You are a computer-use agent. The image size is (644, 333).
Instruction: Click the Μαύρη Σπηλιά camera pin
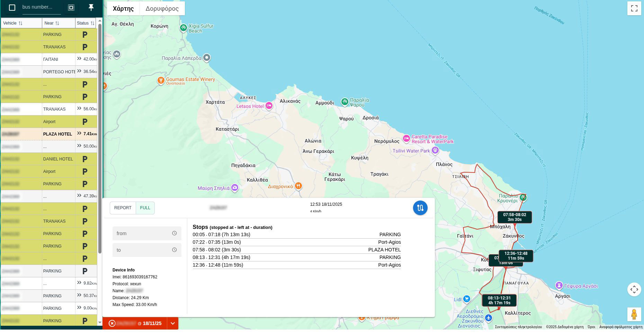click(235, 188)
